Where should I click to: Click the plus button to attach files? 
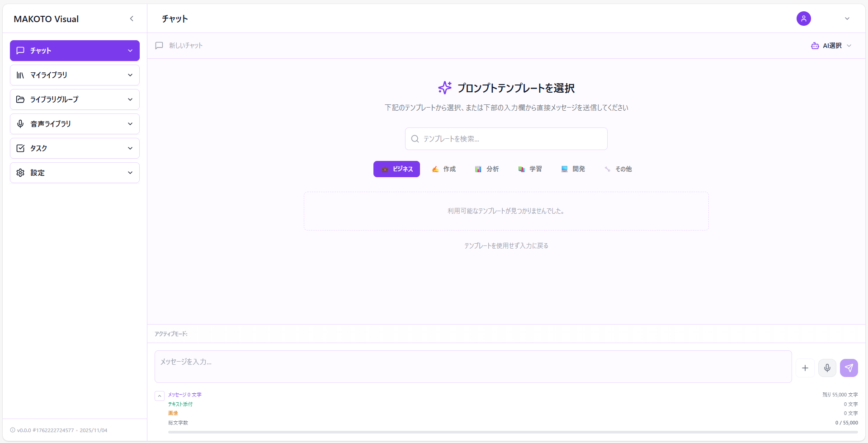[805, 368]
